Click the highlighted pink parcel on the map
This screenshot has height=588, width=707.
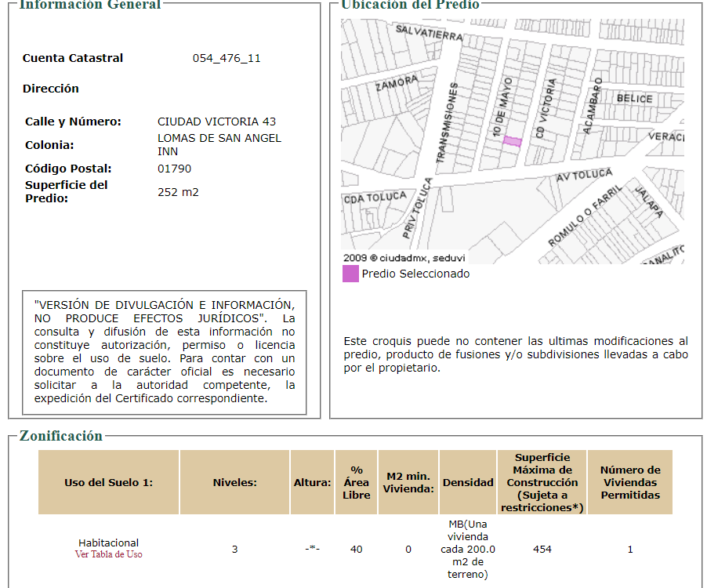(x=512, y=141)
